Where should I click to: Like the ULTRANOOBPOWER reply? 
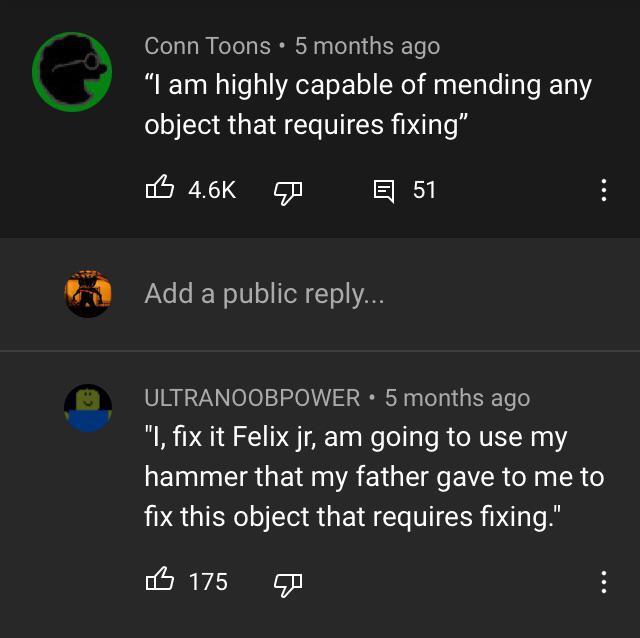[160, 580]
